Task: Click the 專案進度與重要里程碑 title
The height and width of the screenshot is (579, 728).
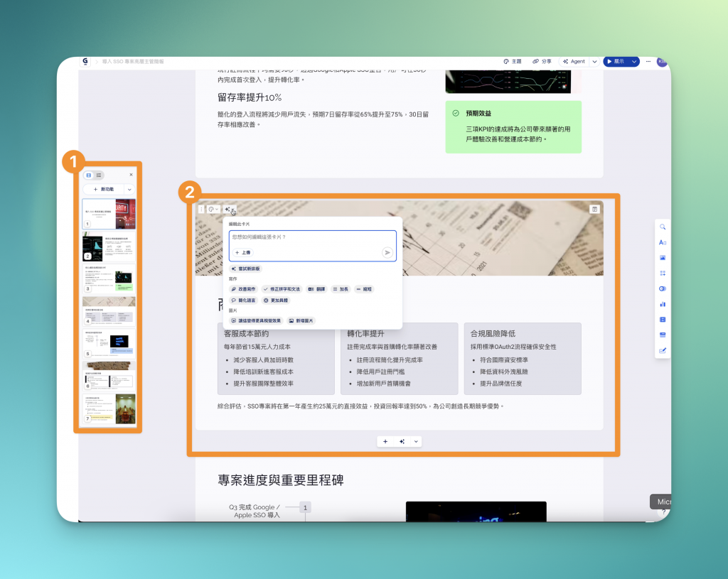Action: (x=280, y=480)
